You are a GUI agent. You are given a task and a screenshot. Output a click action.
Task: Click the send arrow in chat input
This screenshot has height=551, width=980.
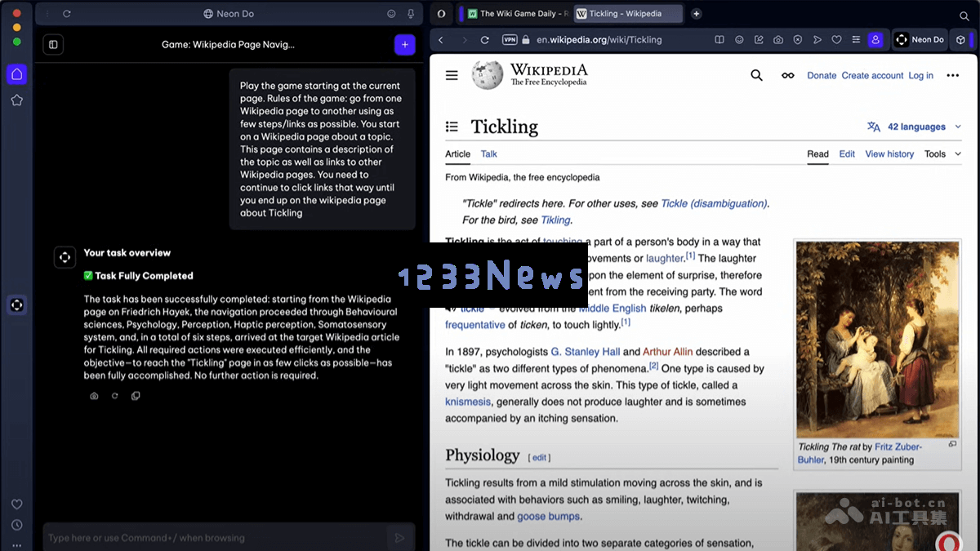399,538
